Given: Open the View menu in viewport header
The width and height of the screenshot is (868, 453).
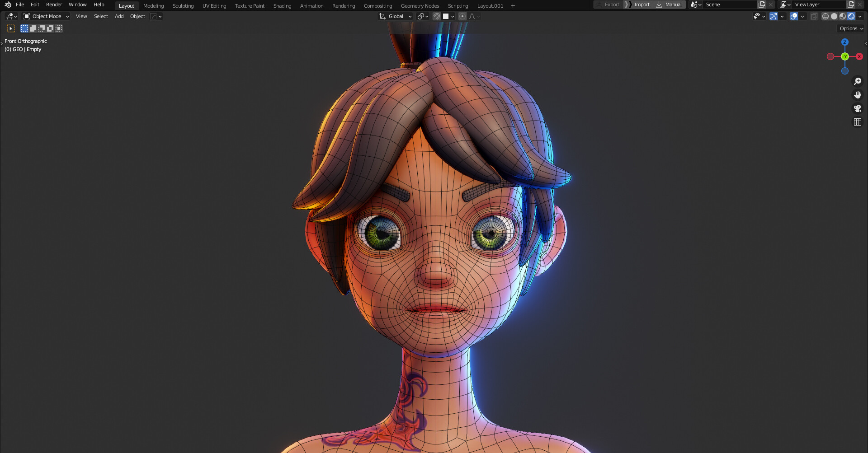Looking at the screenshot, I should pos(81,16).
